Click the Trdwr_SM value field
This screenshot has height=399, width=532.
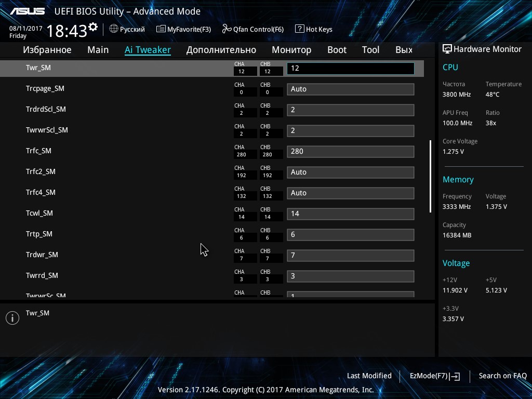pos(351,256)
